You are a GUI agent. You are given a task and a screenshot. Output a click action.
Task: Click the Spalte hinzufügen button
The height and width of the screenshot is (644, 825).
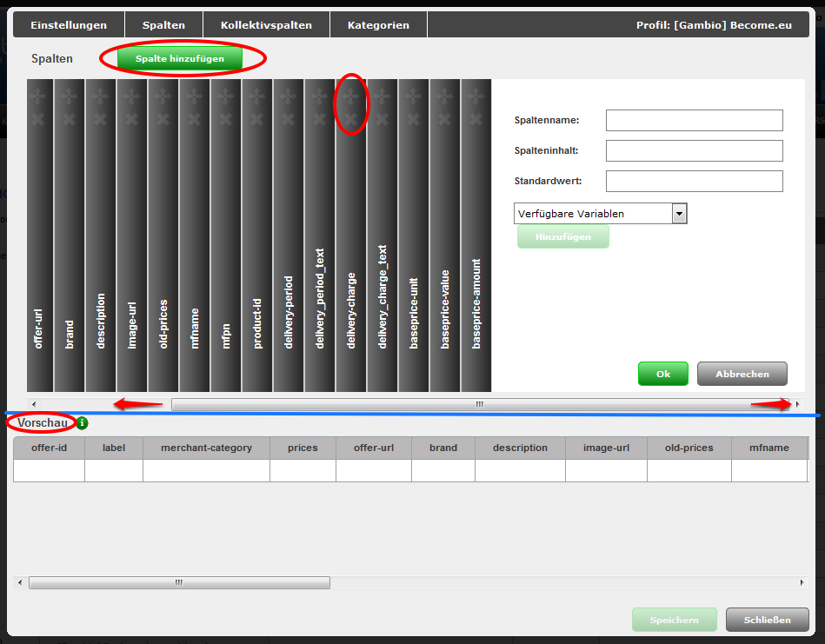(180, 59)
